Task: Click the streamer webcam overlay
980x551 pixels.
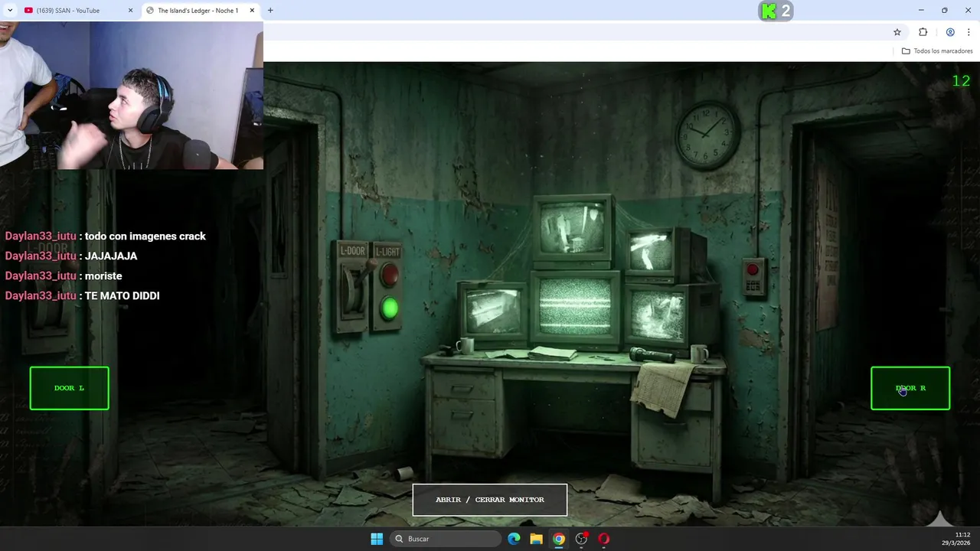Action: pyautogui.click(x=132, y=95)
